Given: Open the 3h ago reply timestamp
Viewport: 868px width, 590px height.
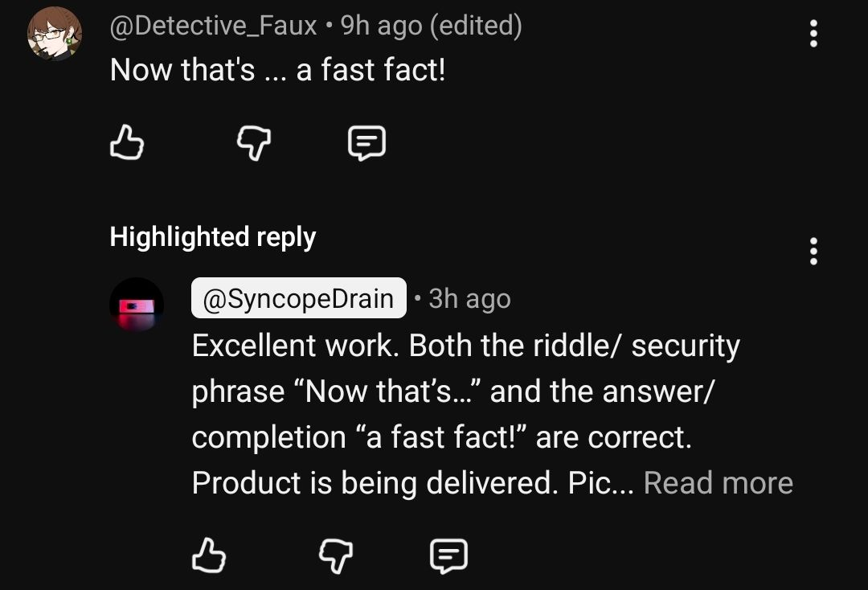Looking at the screenshot, I should pyautogui.click(x=470, y=299).
